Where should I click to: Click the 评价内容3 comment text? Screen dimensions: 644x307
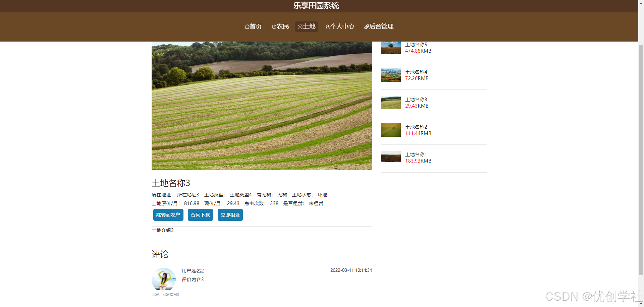click(x=193, y=280)
